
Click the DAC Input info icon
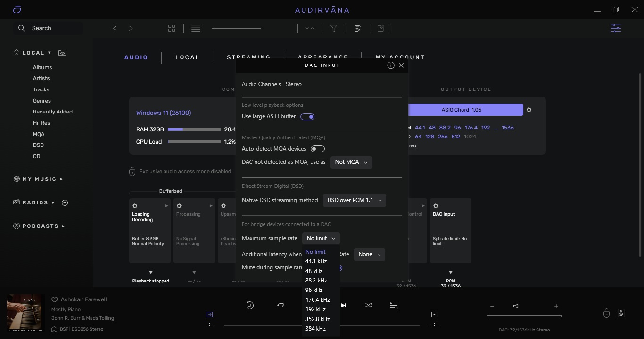390,65
